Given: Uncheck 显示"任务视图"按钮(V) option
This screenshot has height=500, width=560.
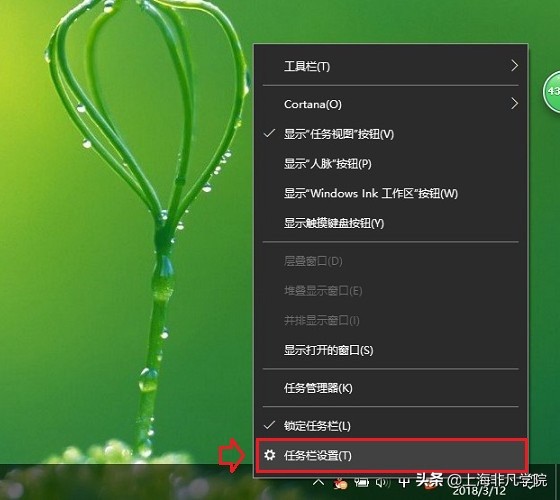Looking at the screenshot, I should pyautogui.click(x=390, y=134).
